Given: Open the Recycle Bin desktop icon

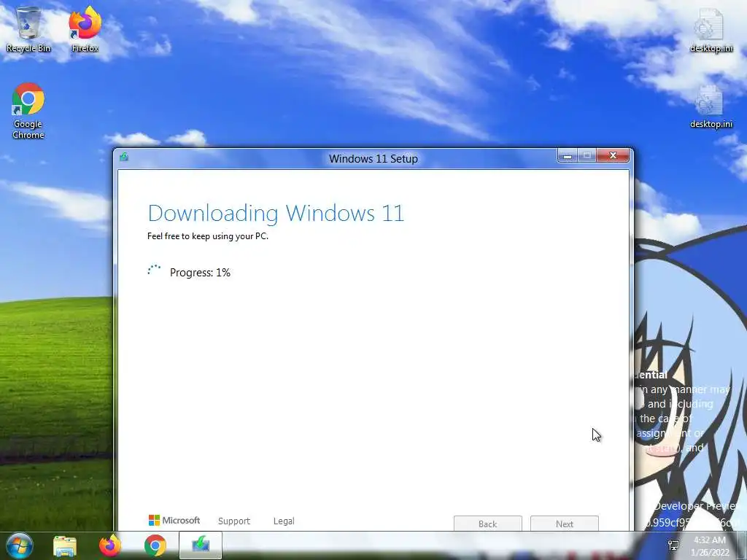Looking at the screenshot, I should [28, 29].
